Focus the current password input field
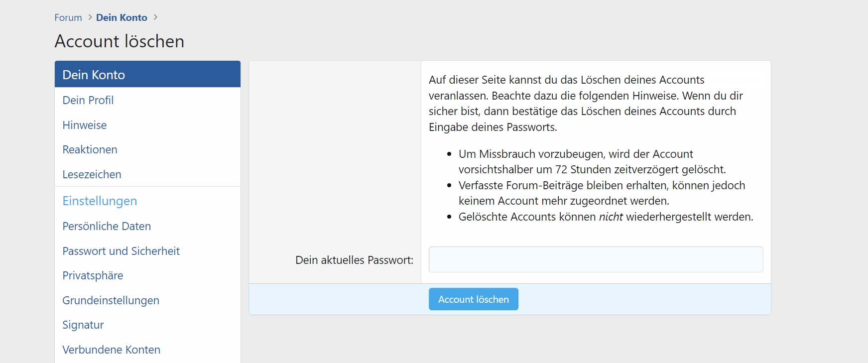The height and width of the screenshot is (363, 868). pos(596,259)
